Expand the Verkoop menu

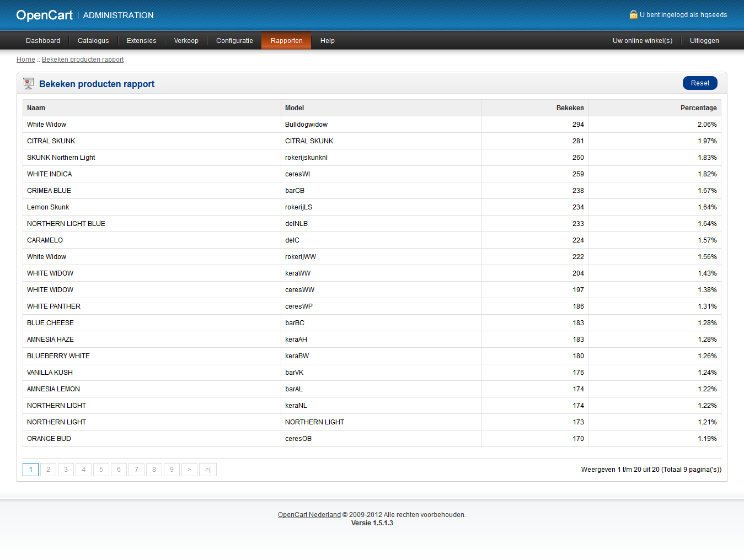(x=186, y=41)
